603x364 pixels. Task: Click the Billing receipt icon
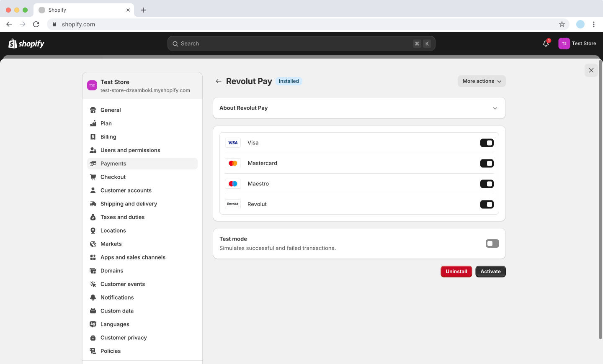(93, 137)
